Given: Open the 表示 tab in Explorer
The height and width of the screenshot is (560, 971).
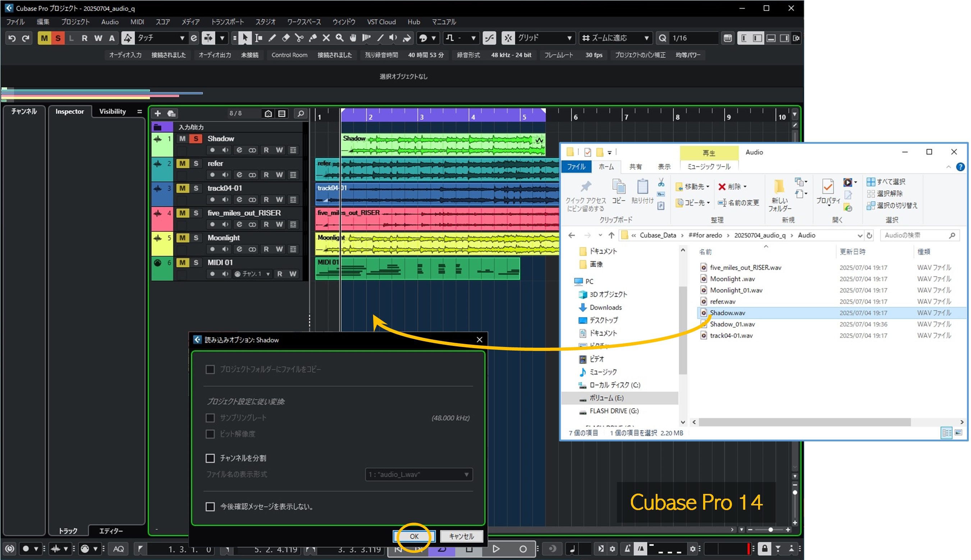Looking at the screenshot, I should pos(664,167).
